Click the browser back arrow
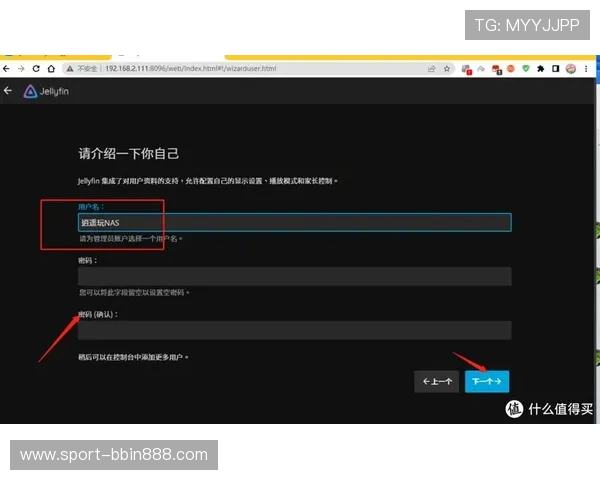The image size is (600, 480). (7, 69)
